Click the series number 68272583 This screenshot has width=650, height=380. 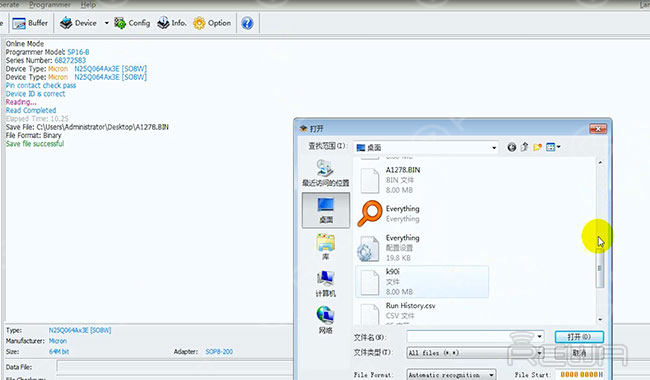click(70, 61)
